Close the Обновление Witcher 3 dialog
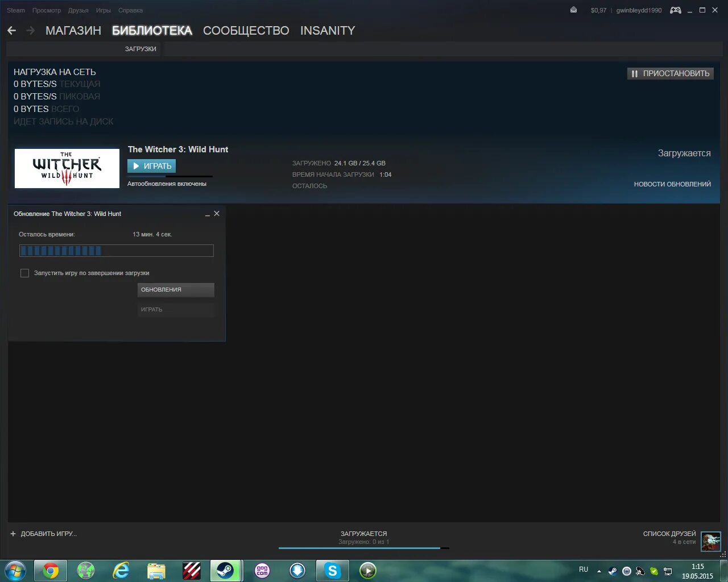Image resolution: width=728 pixels, height=582 pixels. [217, 214]
